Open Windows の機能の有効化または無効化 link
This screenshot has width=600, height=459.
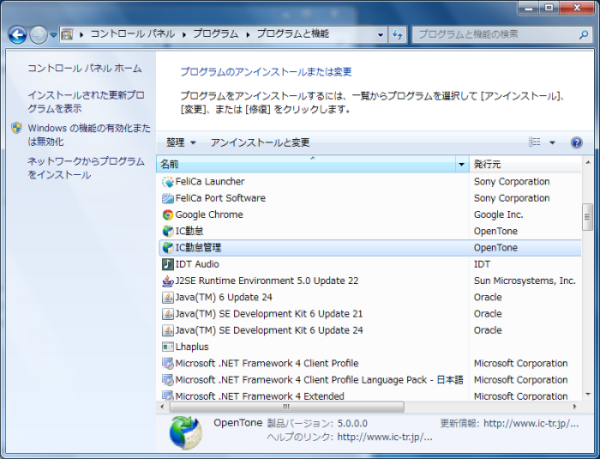(89, 135)
